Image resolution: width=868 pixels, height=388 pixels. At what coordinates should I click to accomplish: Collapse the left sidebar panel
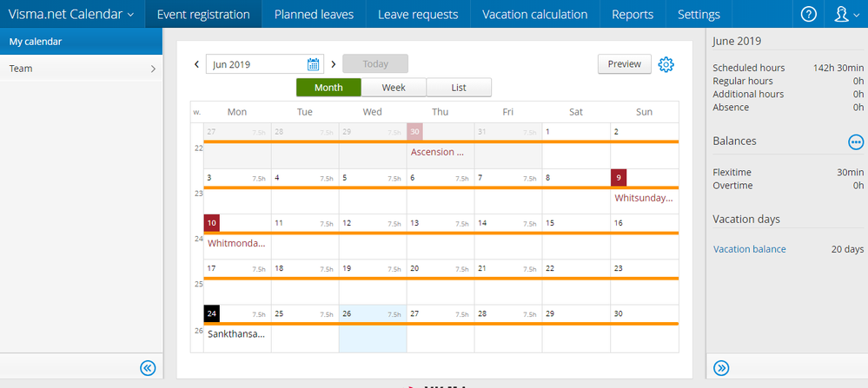[x=148, y=368]
